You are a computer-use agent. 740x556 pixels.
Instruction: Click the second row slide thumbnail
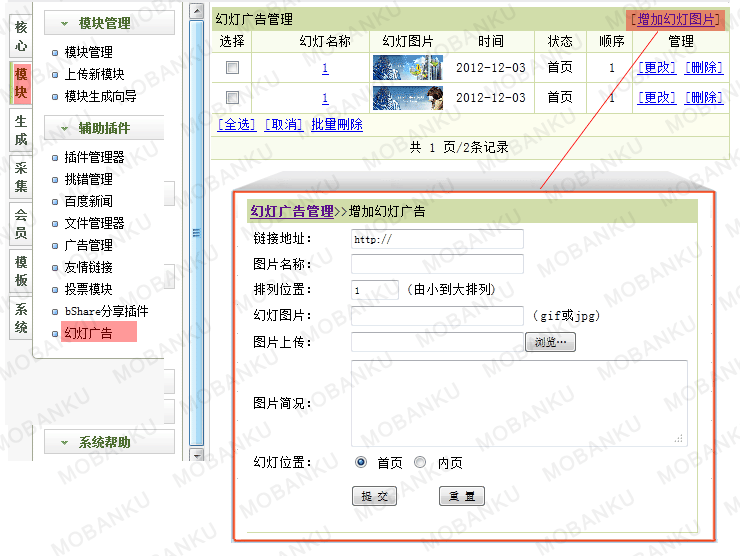pos(408,98)
